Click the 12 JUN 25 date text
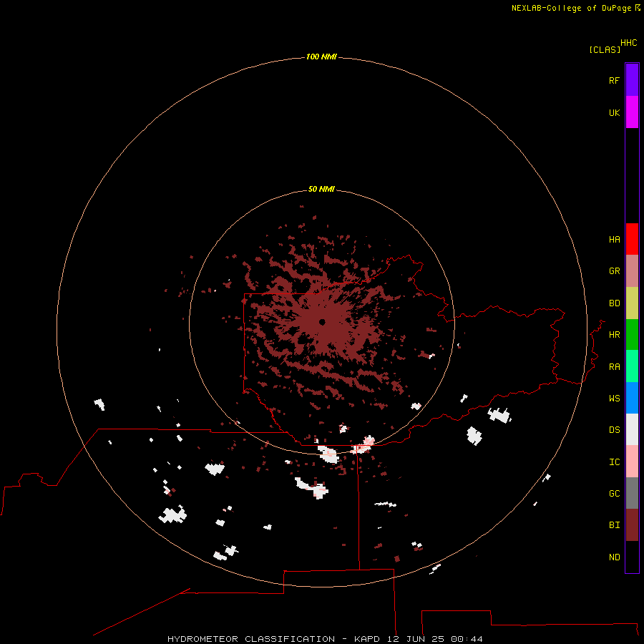Screen dimensions: 644x644 416,639
